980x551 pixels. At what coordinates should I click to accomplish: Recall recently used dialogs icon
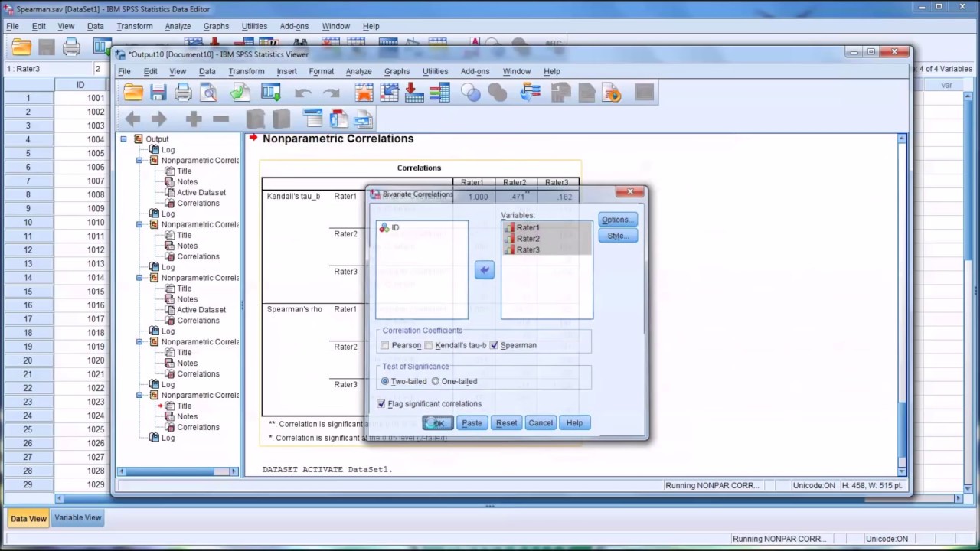click(x=271, y=93)
